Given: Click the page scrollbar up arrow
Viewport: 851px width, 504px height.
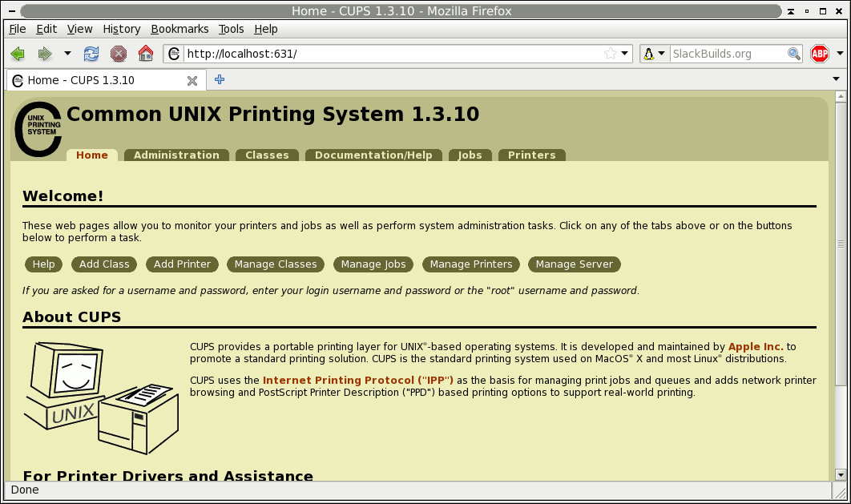Looking at the screenshot, I should pyautogui.click(x=841, y=97).
